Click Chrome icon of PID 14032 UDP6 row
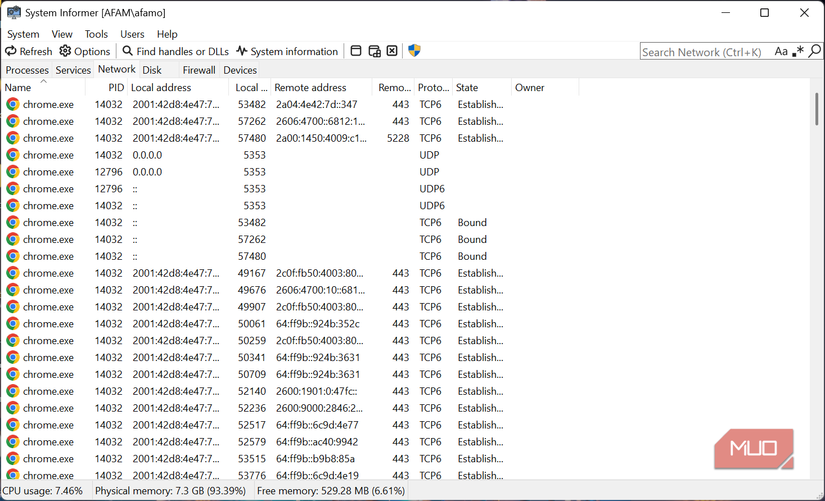Image resolution: width=825 pixels, height=501 pixels. click(13, 205)
